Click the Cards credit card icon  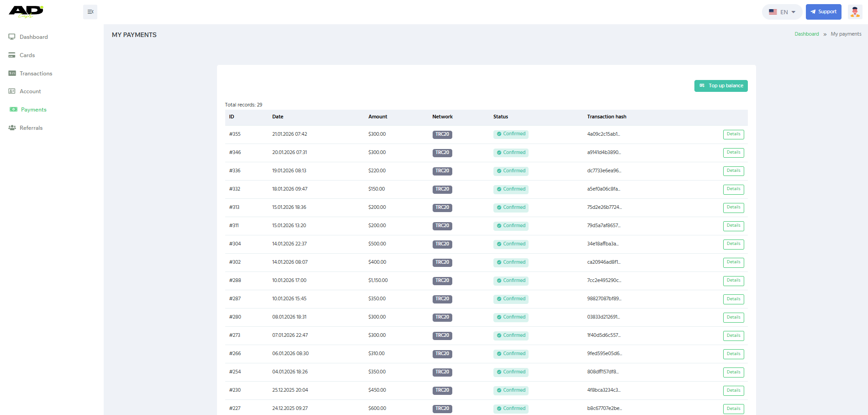pyautogui.click(x=12, y=55)
